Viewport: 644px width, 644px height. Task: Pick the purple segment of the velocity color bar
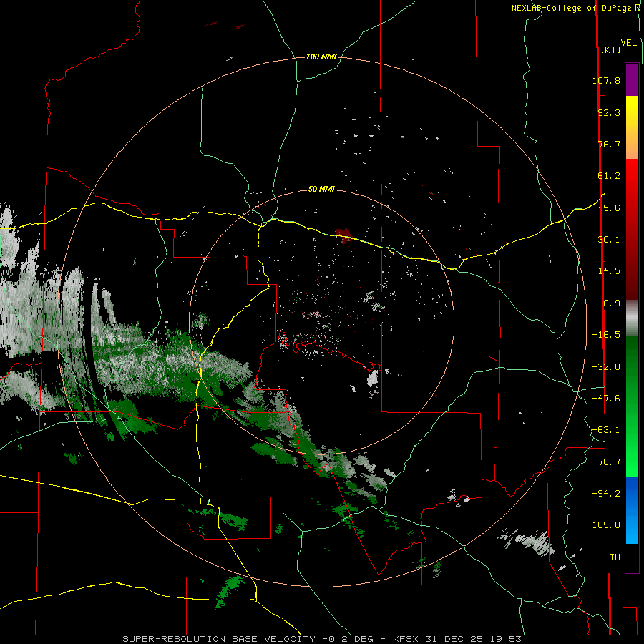click(x=632, y=79)
